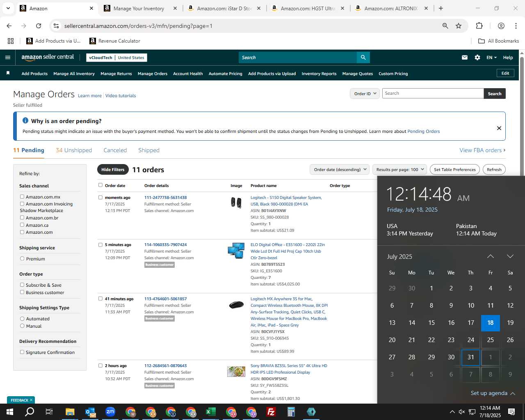
Task: Select the order 111-2477738-5631438 checkbox
Action: click(x=100, y=197)
